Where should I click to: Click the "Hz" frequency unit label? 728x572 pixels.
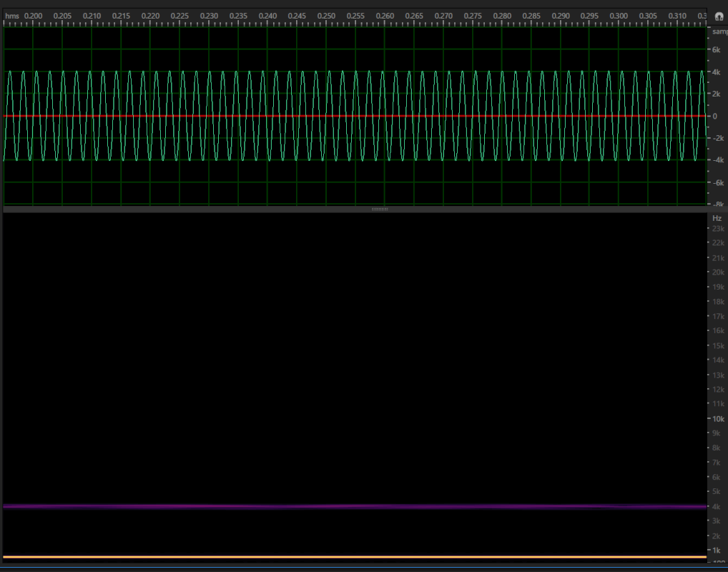(x=717, y=218)
